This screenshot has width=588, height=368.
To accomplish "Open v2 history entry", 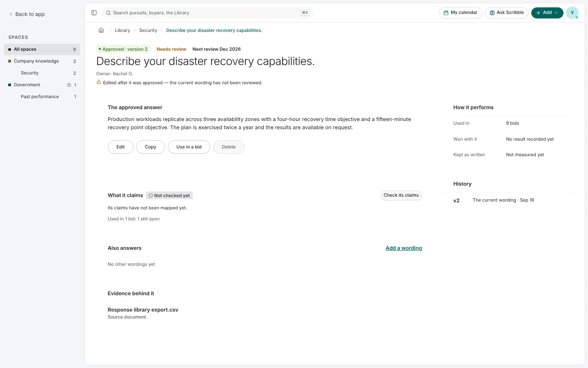I will [508, 200].
